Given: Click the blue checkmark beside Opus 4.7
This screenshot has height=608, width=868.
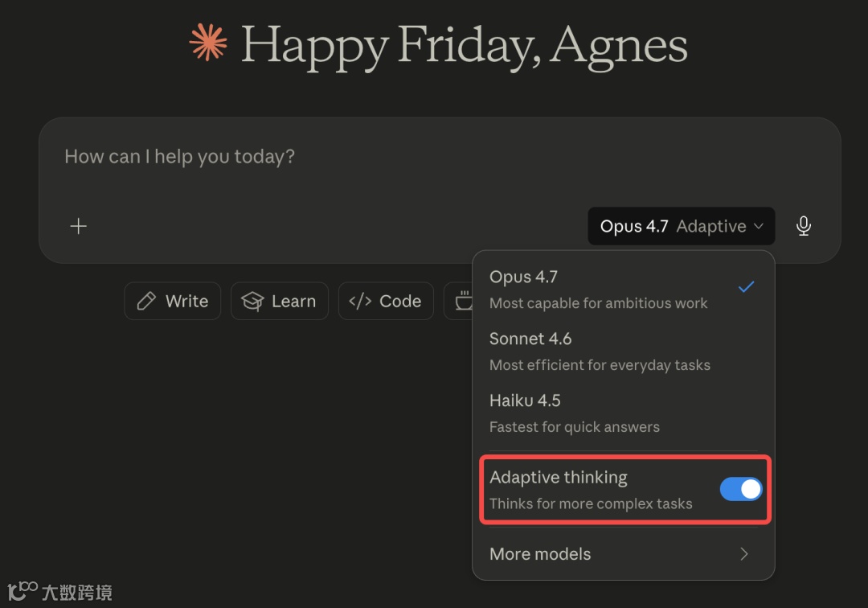Looking at the screenshot, I should coord(746,287).
